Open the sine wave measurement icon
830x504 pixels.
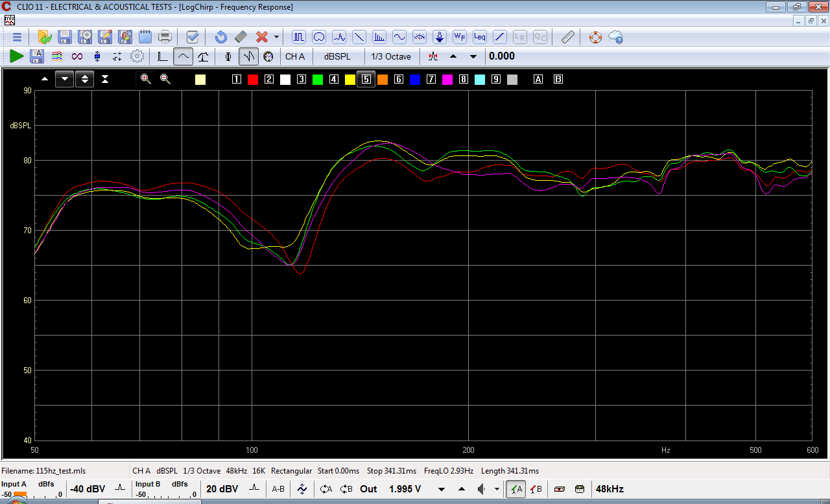(x=399, y=37)
